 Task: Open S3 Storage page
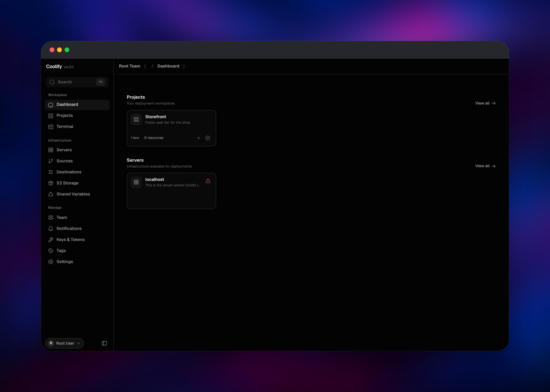(x=77, y=183)
